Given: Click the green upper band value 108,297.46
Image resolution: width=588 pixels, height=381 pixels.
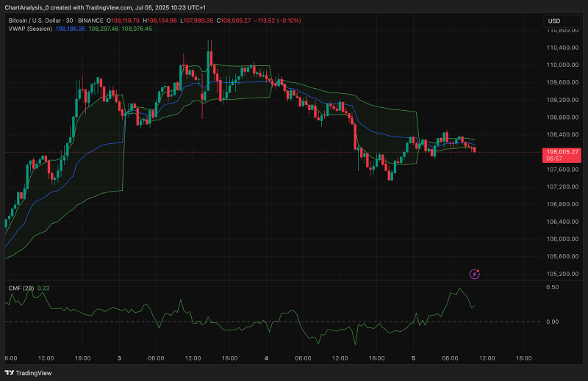Looking at the screenshot, I should pyautogui.click(x=104, y=29).
